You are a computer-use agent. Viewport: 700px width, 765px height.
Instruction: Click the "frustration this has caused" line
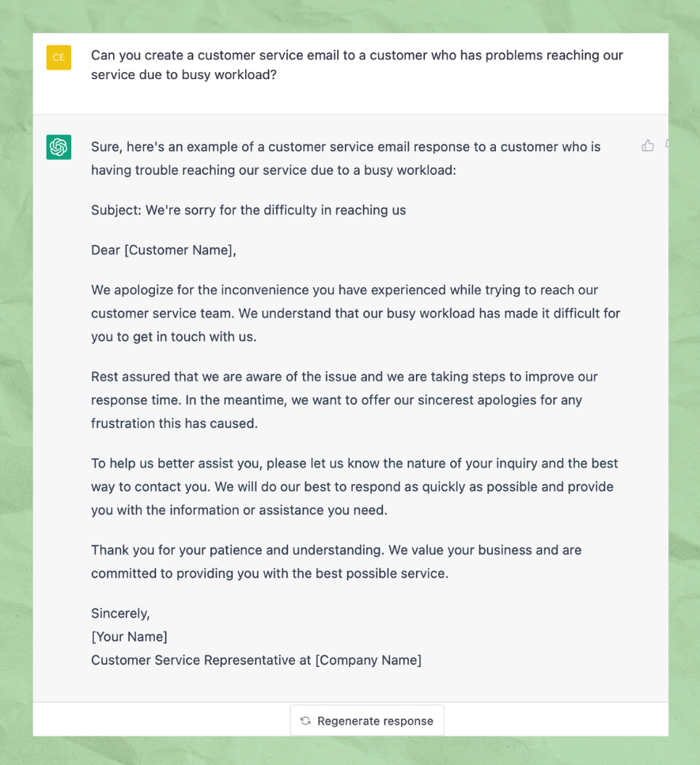click(x=174, y=423)
